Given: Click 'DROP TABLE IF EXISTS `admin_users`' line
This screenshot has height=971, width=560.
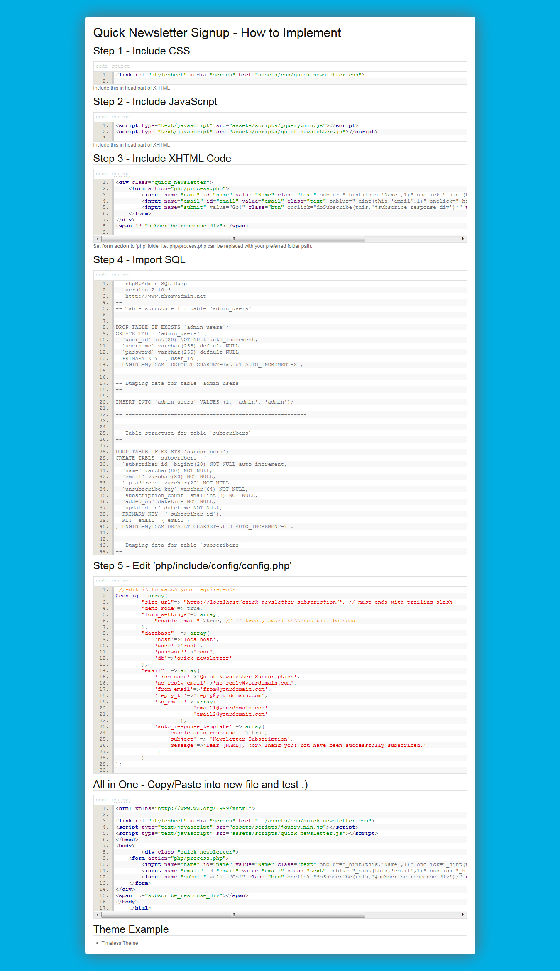Looking at the screenshot, I should [172, 328].
